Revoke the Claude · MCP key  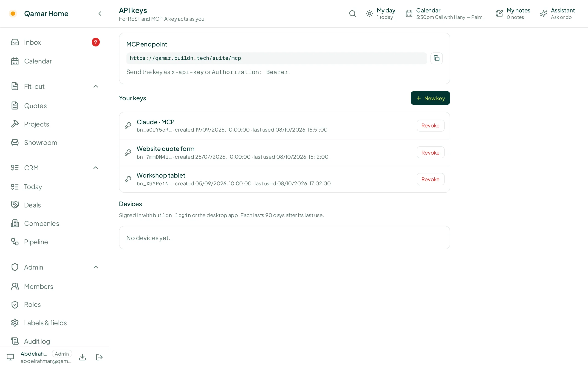(x=430, y=126)
